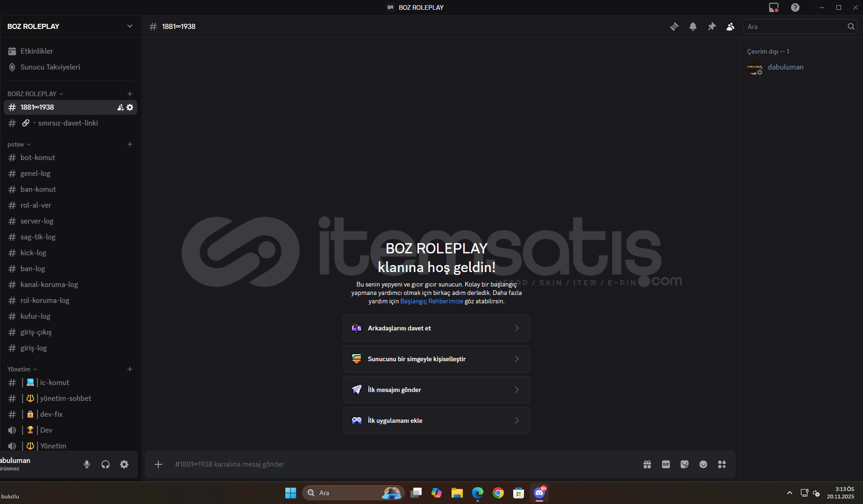Open the kanal-koruma-log channel
Viewport: 863px width, 504px height.
(70, 285)
